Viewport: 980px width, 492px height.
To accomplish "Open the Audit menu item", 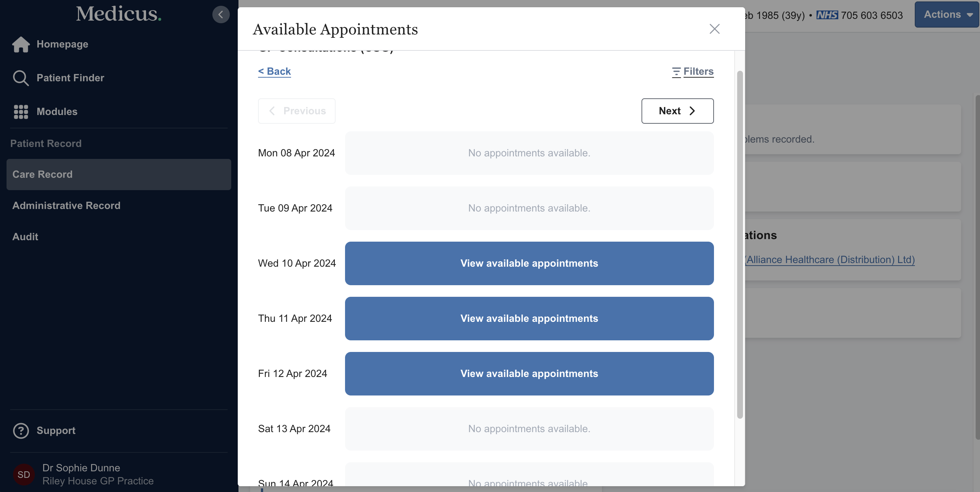I will (x=25, y=237).
